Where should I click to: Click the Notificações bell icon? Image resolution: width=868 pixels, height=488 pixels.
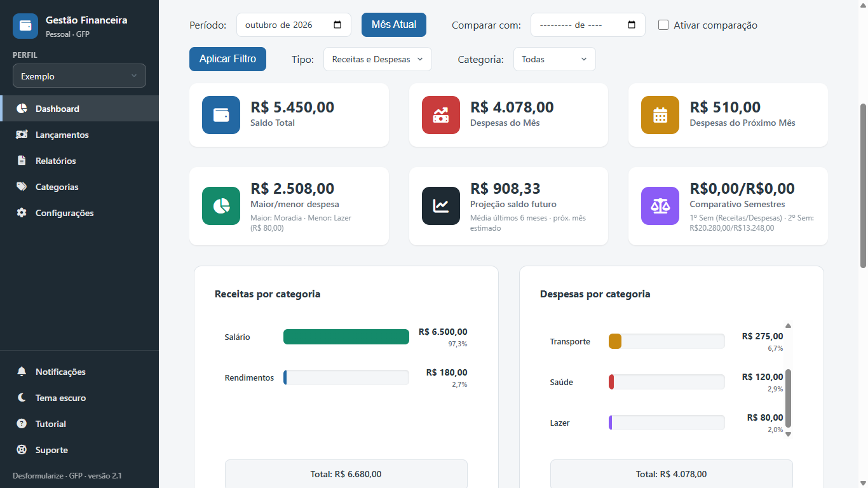point(22,372)
